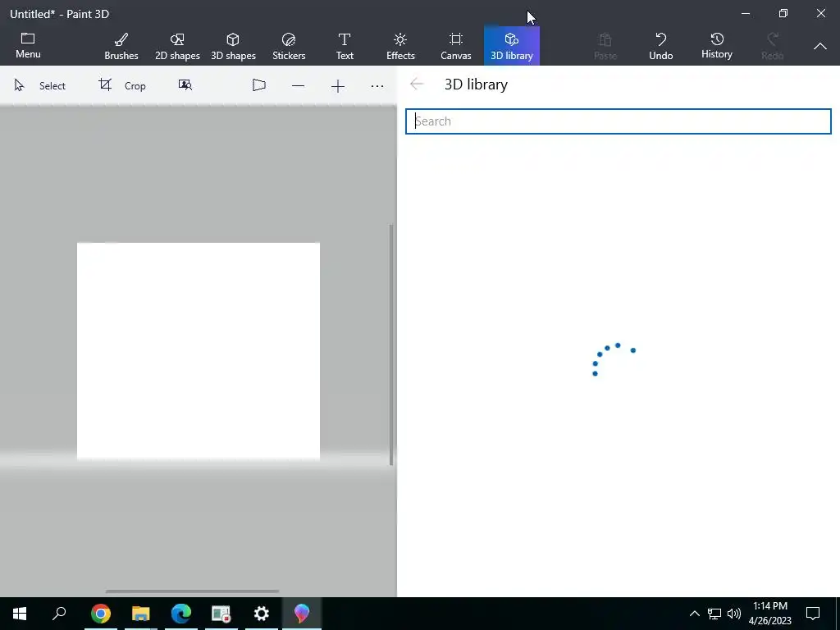
Task: Click the canvas vertical scrollbar
Action: (x=391, y=345)
